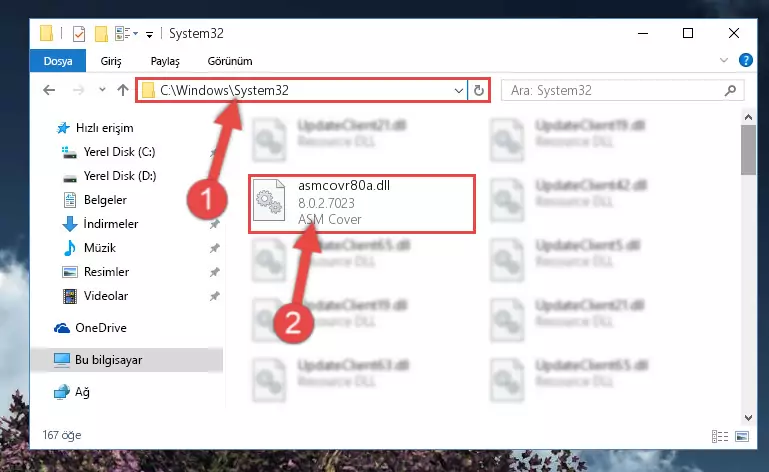Switch to large icons view in status bar
The height and width of the screenshot is (472, 769).
click(x=742, y=436)
